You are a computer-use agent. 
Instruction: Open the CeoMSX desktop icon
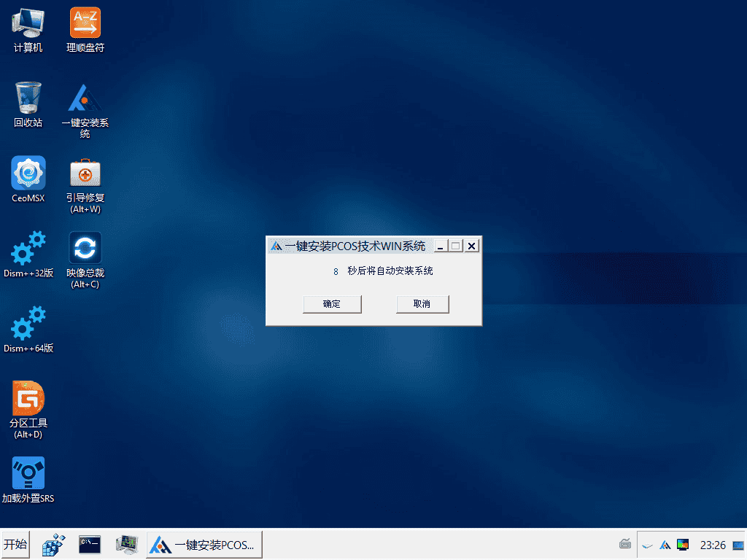[x=28, y=179]
